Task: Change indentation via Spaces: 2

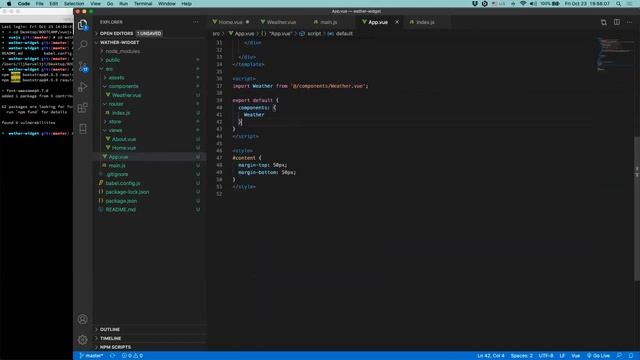Action: pyautogui.click(x=521, y=356)
